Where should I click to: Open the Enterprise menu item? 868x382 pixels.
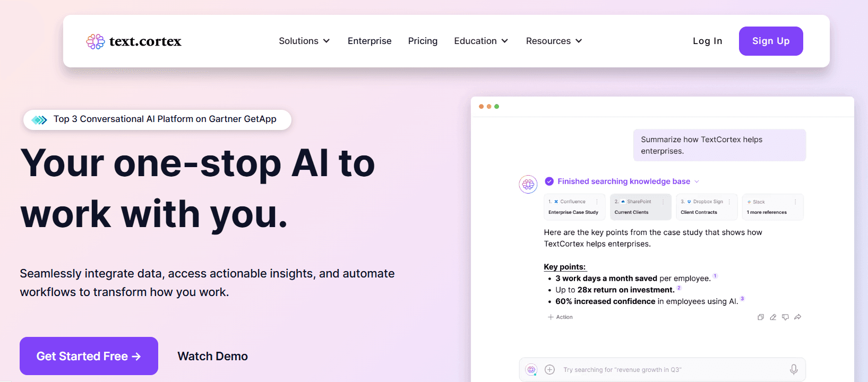coord(369,41)
